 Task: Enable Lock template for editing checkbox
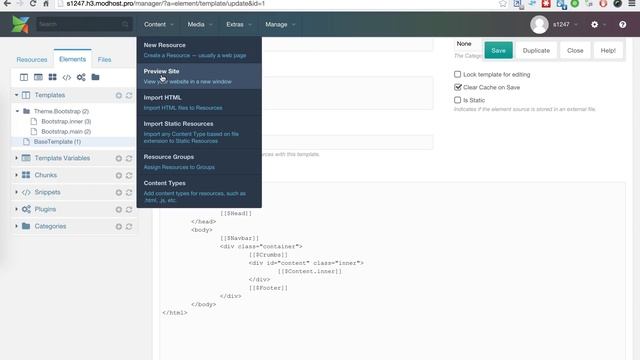pos(458,74)
